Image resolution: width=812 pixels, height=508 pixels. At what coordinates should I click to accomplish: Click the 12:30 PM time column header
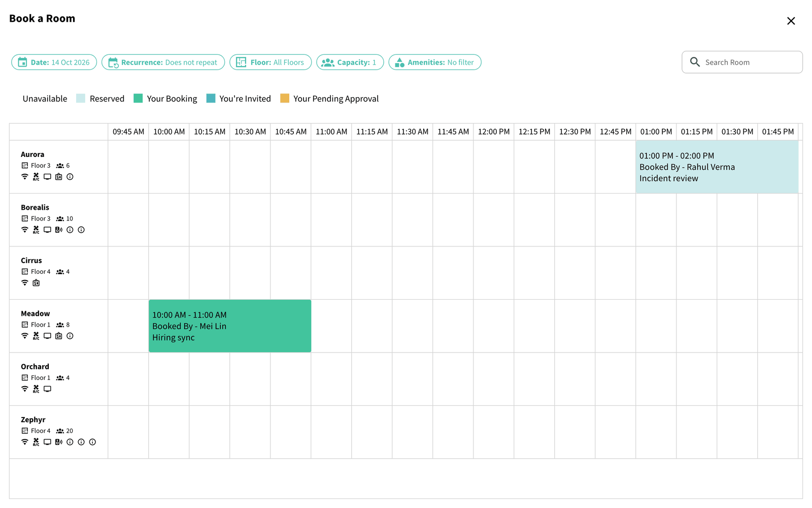[575, 132]
